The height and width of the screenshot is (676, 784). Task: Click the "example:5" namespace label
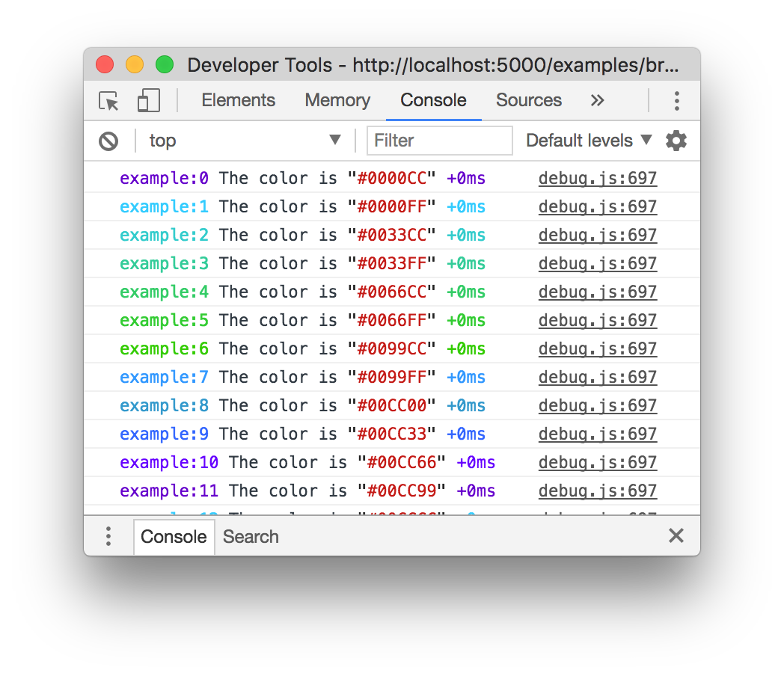coord(164,321)
